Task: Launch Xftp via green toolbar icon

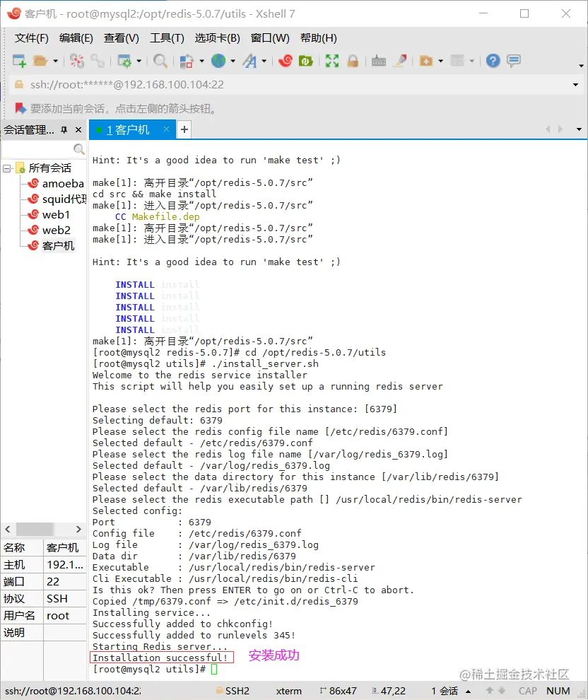Action: point(305,61)
